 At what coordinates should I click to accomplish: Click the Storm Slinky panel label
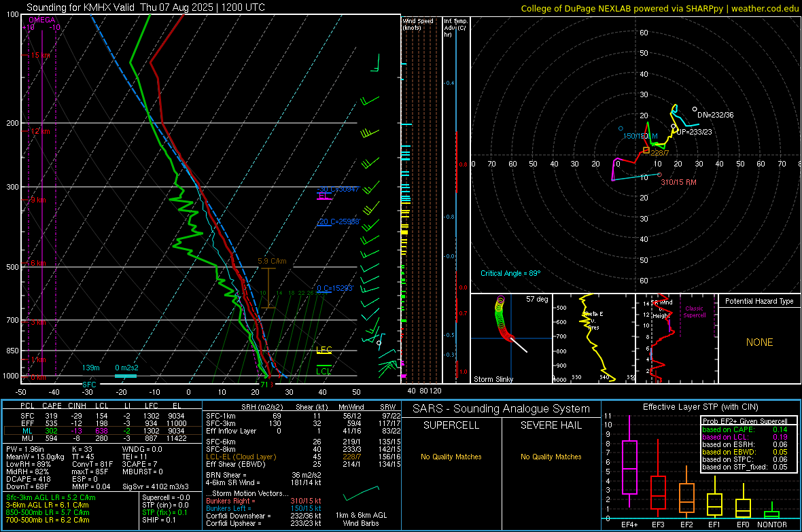click(x=493, y=379)
